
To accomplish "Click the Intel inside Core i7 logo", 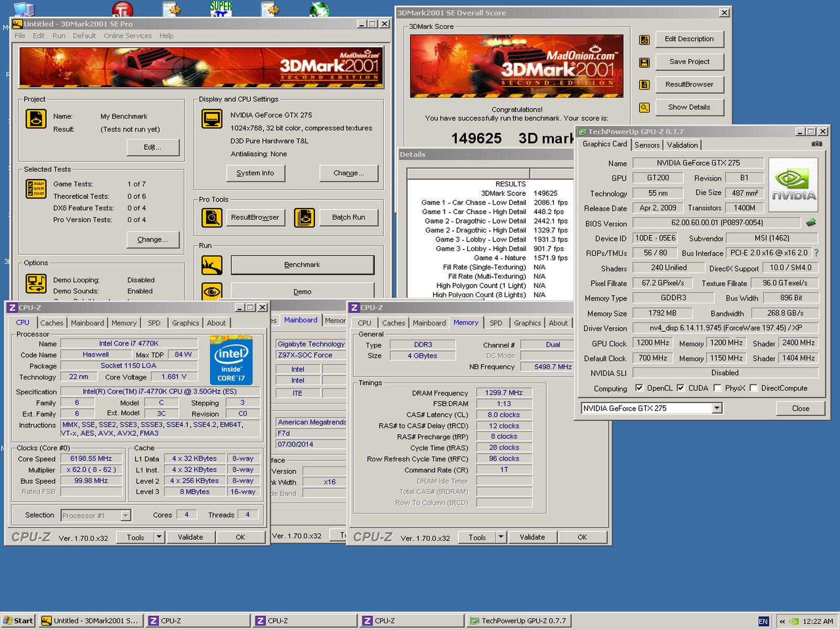I will (x=231, y=360).
